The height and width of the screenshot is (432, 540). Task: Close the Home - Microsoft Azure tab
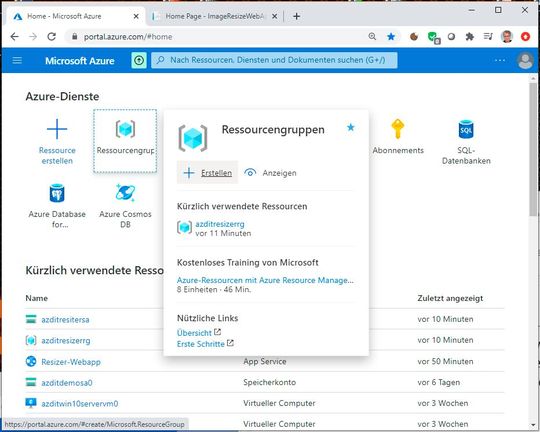[x=136, y=16]
